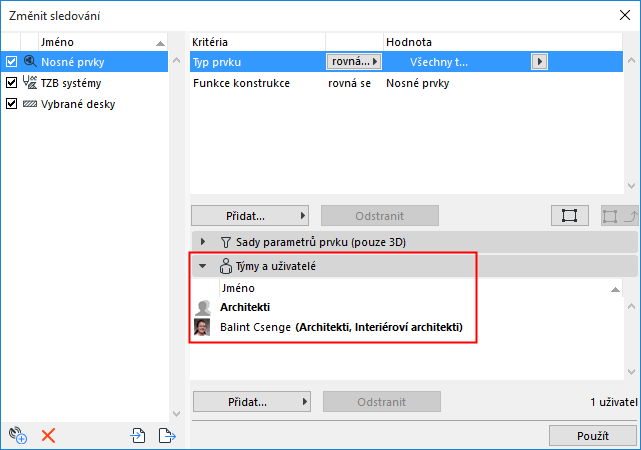Click the add new tracking rule icon

(x=16, y=435)
